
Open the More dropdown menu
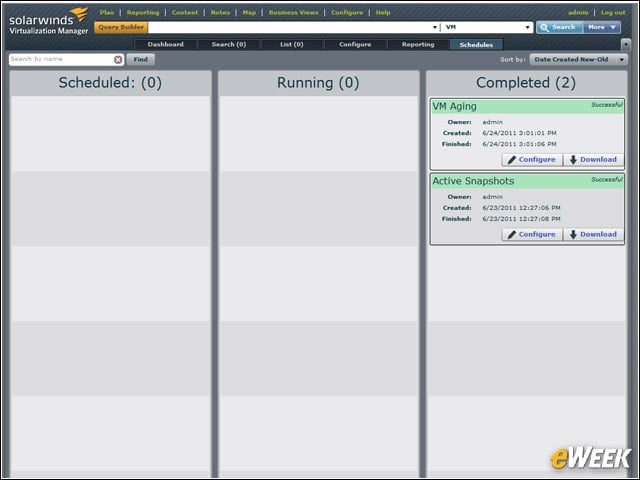point(602,27)
